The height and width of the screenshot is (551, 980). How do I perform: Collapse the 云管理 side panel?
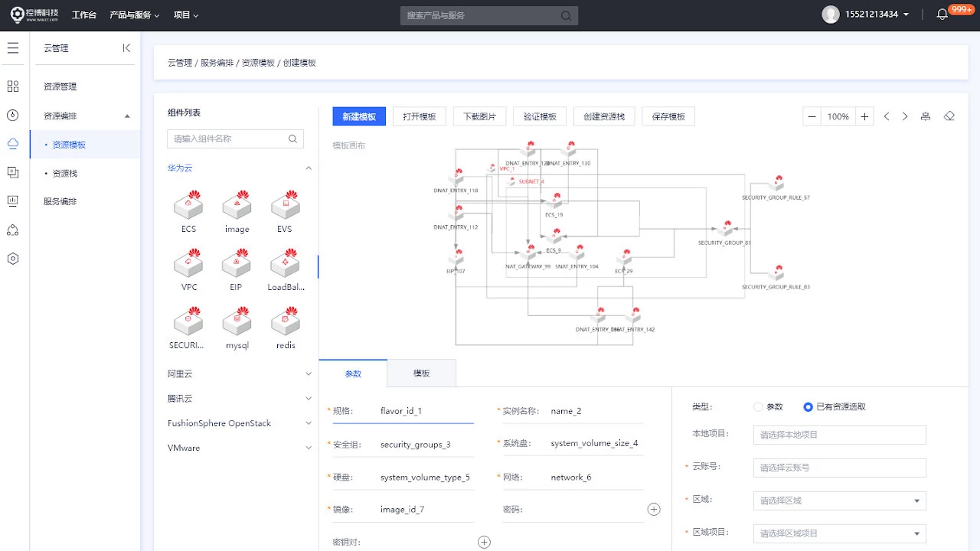(x=126, y=48)
